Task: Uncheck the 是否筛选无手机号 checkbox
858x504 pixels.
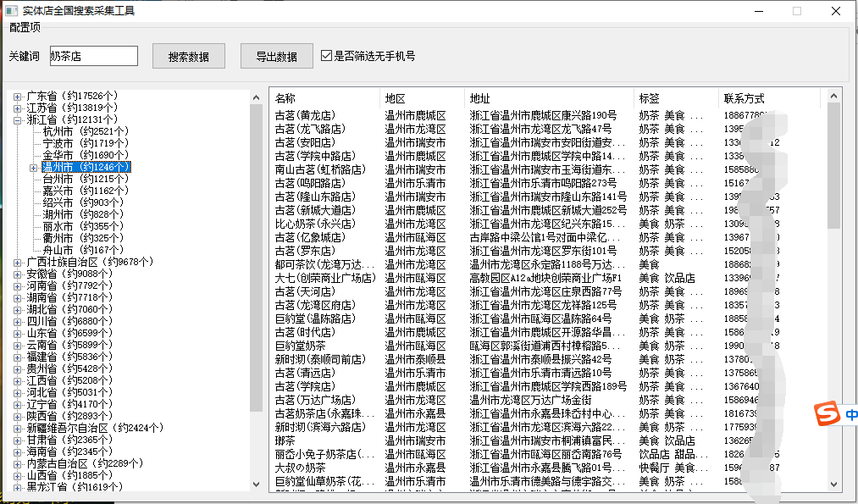Action: point(326,56)
